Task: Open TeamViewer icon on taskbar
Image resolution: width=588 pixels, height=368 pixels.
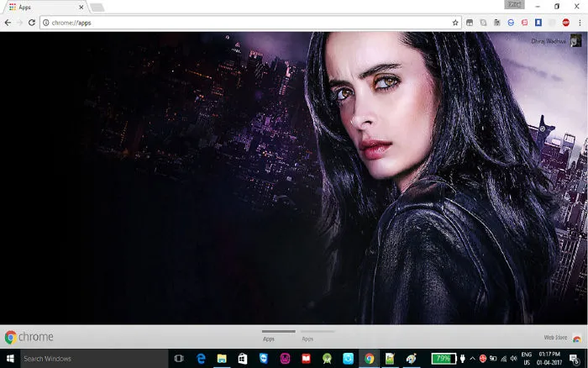Action: (x=264, y=359)
